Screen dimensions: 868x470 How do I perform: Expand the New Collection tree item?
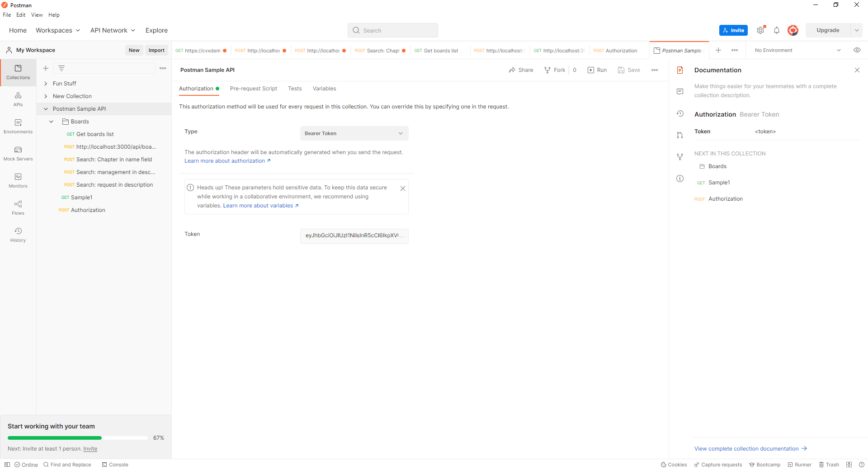[46, 96]
